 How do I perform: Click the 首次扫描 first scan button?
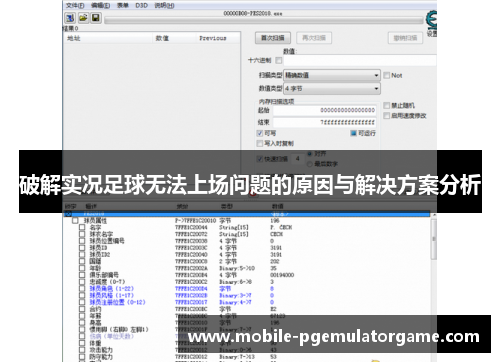pyautogui.click(x=273, y=38)
